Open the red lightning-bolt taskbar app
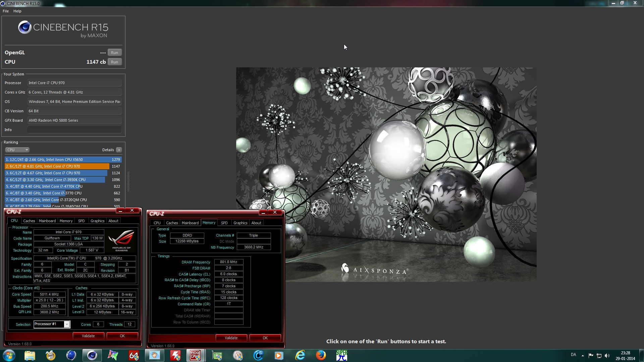Image resolution: width=644 pixels, height=362 pixels. [175, 355]
